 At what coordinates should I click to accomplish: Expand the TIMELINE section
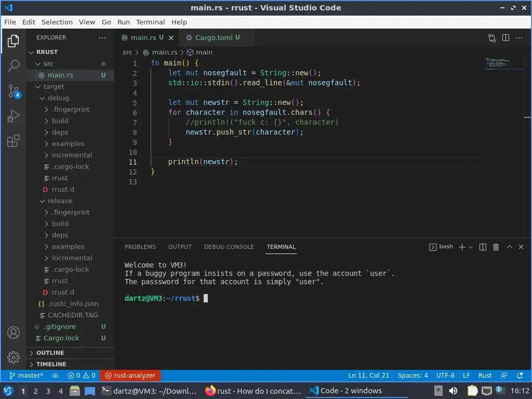click(70, 364)
